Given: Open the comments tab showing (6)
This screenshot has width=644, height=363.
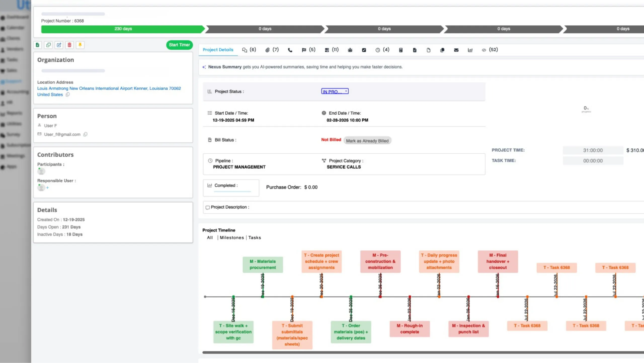Looking at the screenshot, I should pos(249,50).
